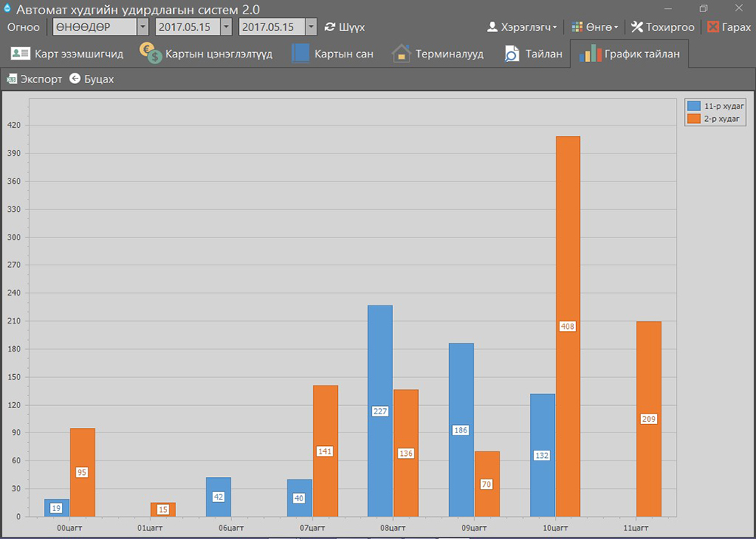This screenshot has height=539, width=756.
Task: Click the value label 136
Action: pos(406,453)
